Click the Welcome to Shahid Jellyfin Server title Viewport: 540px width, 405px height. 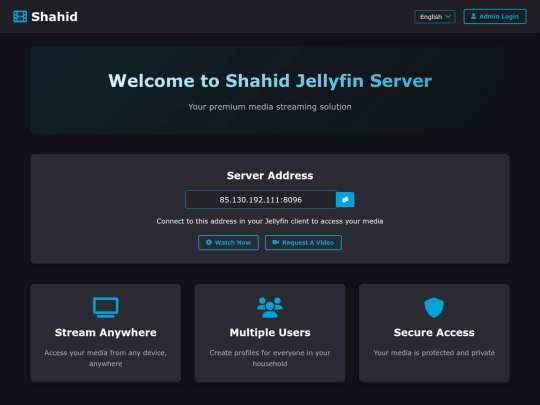tap(270, 81)
